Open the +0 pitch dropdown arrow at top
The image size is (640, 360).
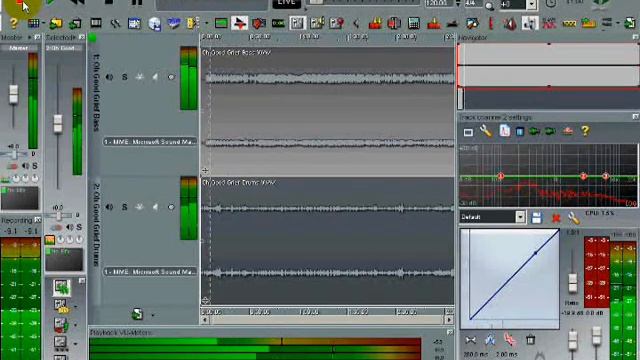click(x=531, y=4)
